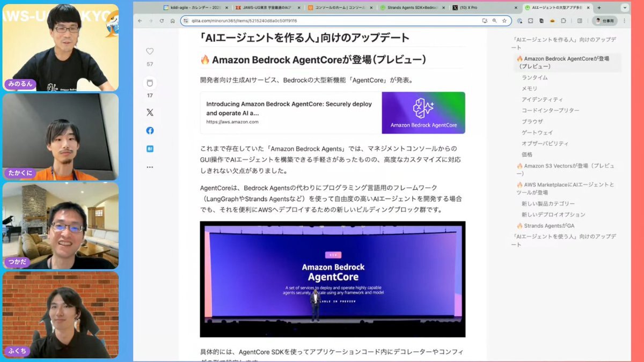Share via the Hatena Bookmark icon
644x362 pixels.
point(150,149)
